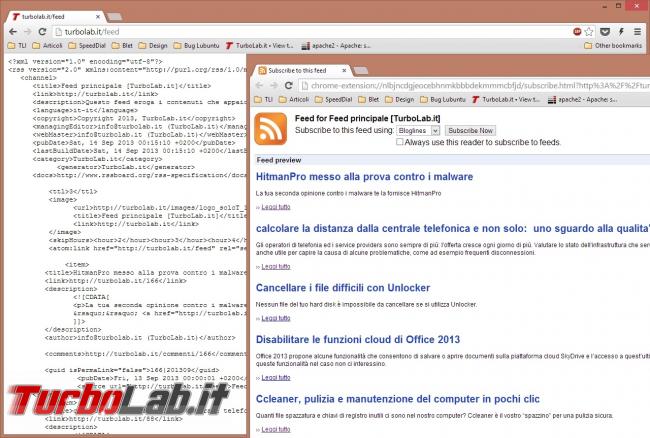The image size is (650, 438).
Task: Open the Bug Lubuntu bookmark folder in the front window
Action: [443, 99]
